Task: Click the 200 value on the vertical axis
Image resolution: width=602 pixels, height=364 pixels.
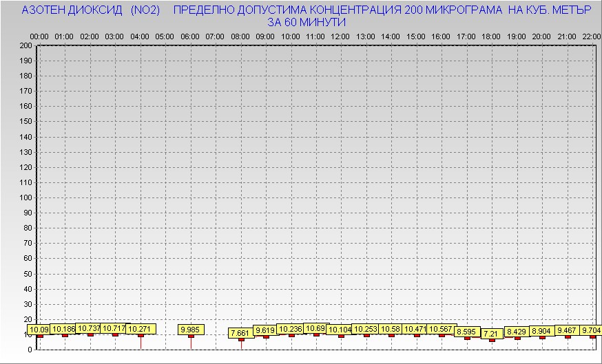Action: coord(25,46)
